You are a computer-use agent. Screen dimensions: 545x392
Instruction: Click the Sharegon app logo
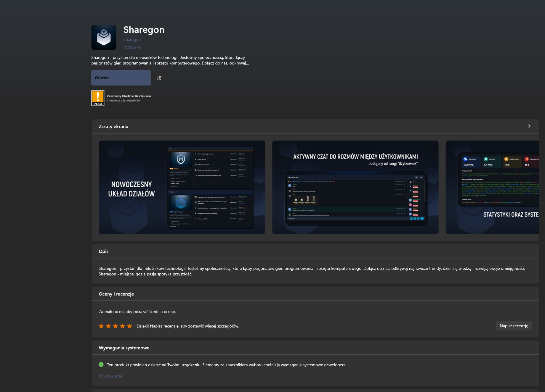[104, 37]
